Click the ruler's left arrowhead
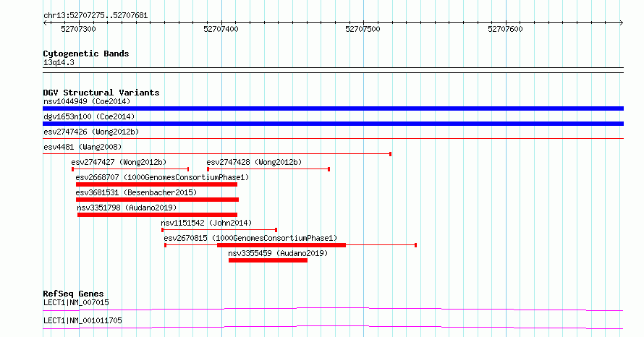Screen dimensions: 644x337 pos(45,23)
